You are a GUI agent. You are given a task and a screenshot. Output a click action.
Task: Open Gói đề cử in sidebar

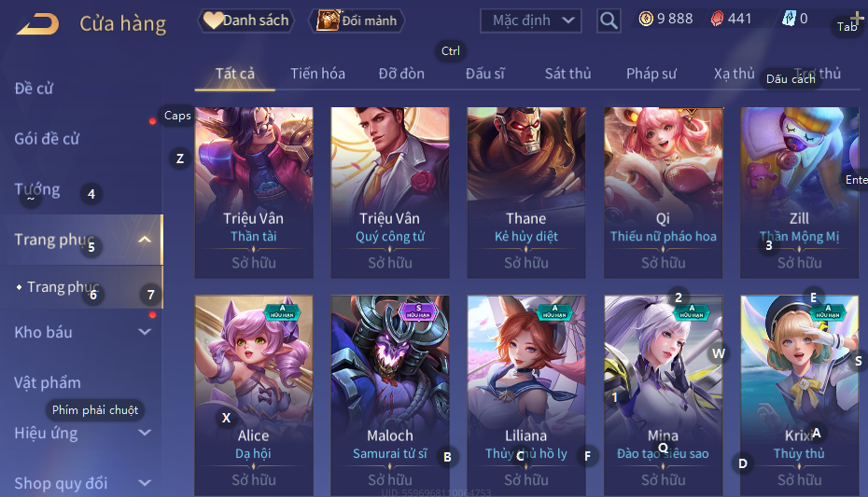point(47,139)
